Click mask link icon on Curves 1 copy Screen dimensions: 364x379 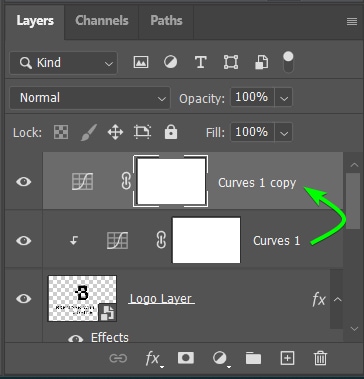pyautogui.click(x=126, y=182)
